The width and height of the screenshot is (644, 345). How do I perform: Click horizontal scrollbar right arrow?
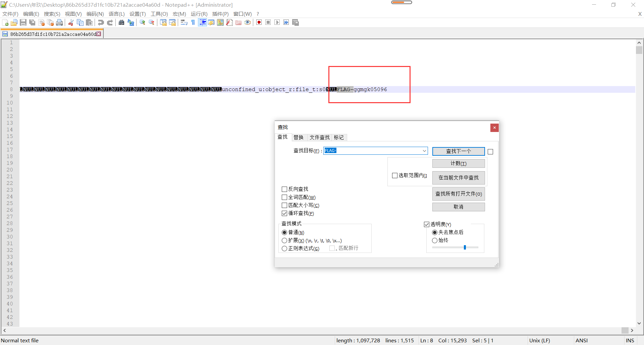[632, 330]
